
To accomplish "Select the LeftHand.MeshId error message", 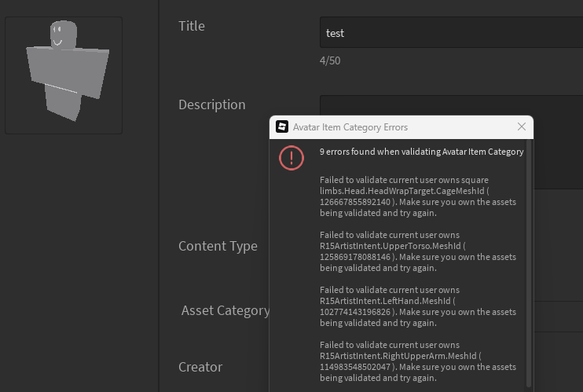I will point(417,306).
